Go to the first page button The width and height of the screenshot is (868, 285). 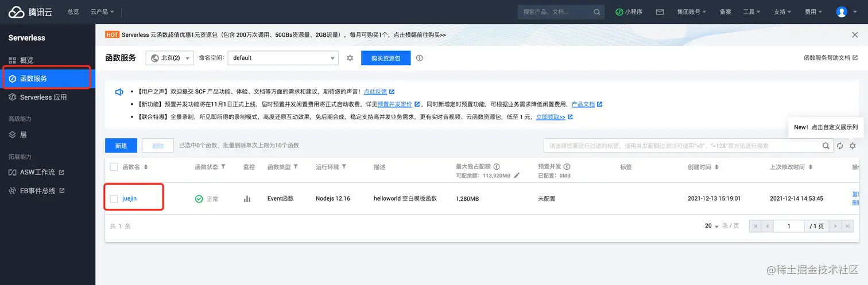pyautogui.click(x=755, y=226)
